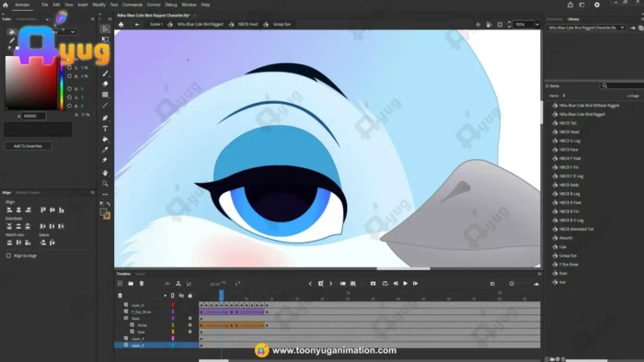Select the Free Transform tool
Screen dimensions: 644x362
[105, 40]
